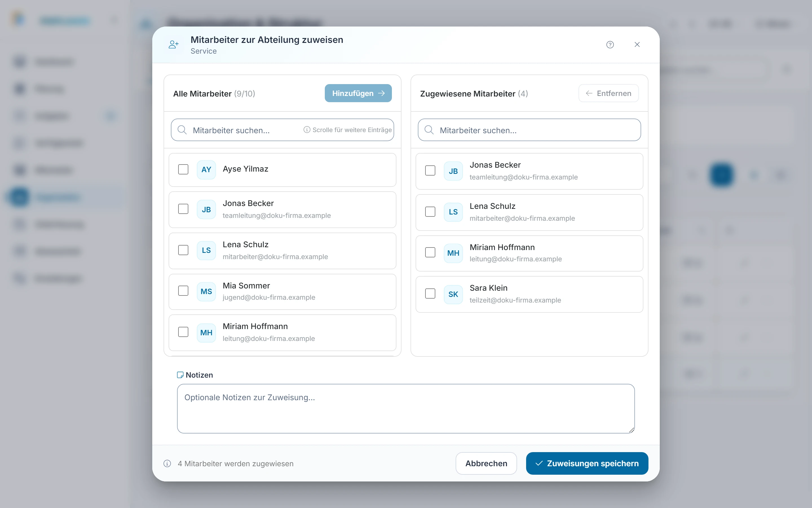
Task: Click Hinzufügen to add selected employees
Action: pyautogui.click(x=358, y=93)
